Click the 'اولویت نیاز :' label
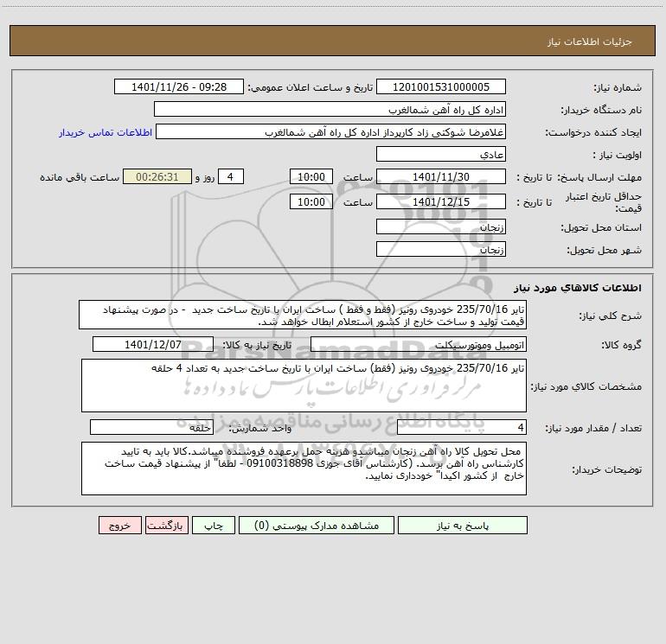The height and width of the screenshot is (644, 666). tap(617, 155)
